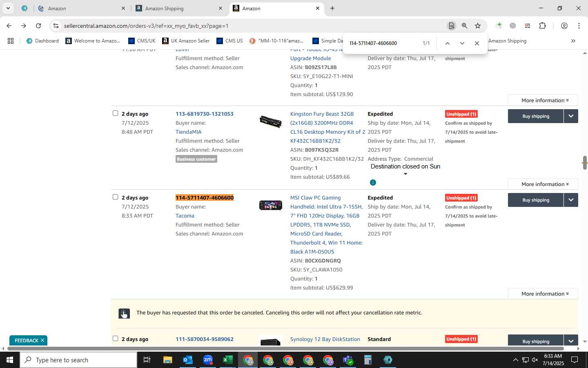588x368 pixels.
Task: Jump to next find result
Action: coord(462,43)
